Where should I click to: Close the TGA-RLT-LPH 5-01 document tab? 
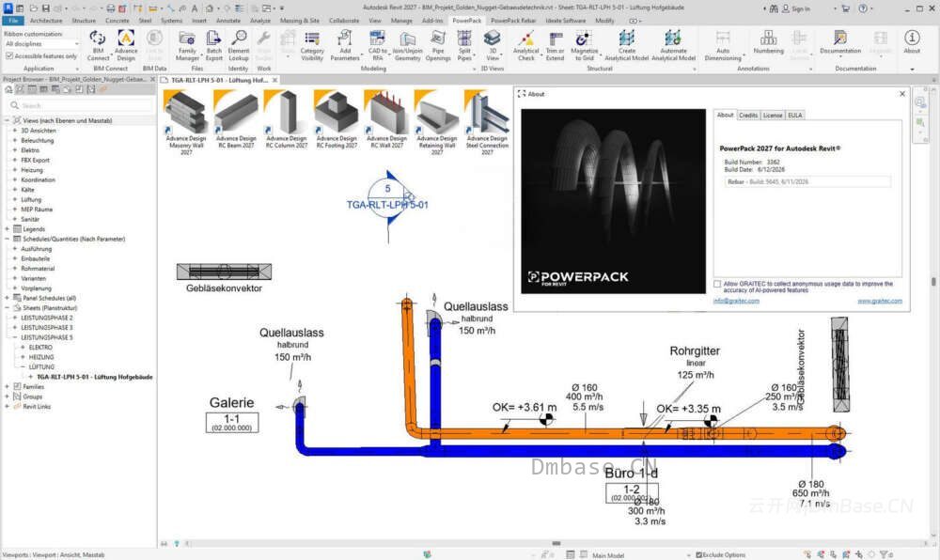pos(275,80)
